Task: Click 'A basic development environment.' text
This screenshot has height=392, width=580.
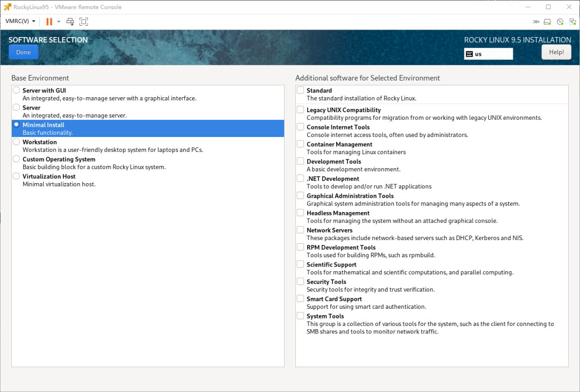Action: [353, 169]
